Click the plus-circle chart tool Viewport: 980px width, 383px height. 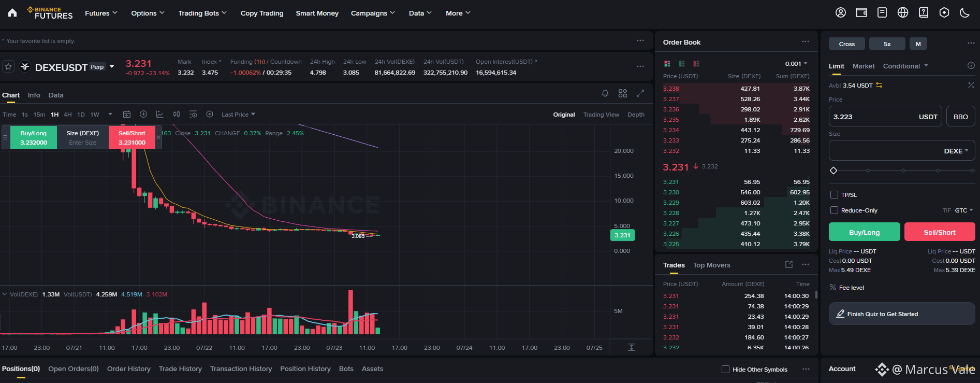coord(143,115)
